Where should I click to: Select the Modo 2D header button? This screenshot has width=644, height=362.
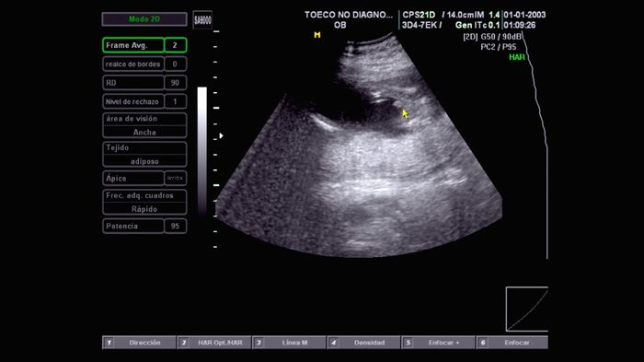[x=144, y=19]
